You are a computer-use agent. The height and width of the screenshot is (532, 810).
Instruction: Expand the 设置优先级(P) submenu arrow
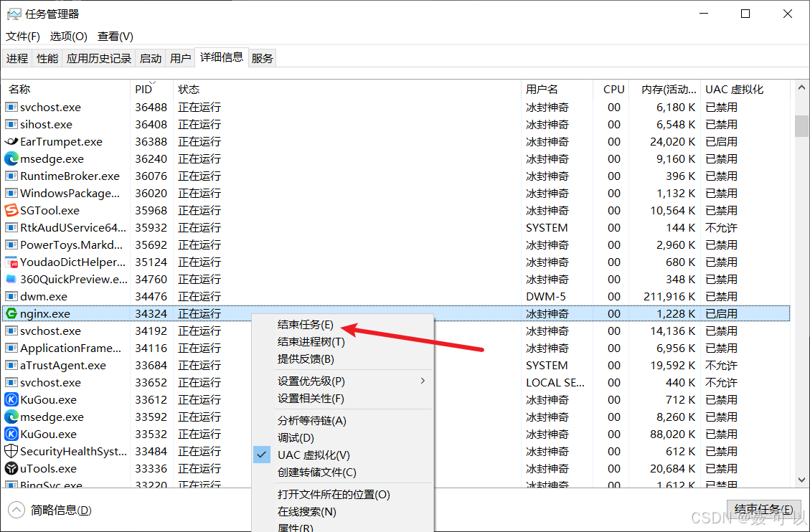(x=423, y=381)
